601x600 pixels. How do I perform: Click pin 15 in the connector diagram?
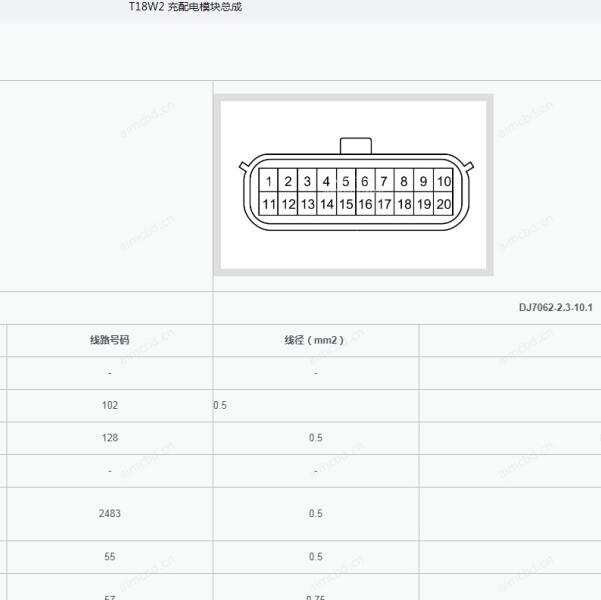(346, 204)
